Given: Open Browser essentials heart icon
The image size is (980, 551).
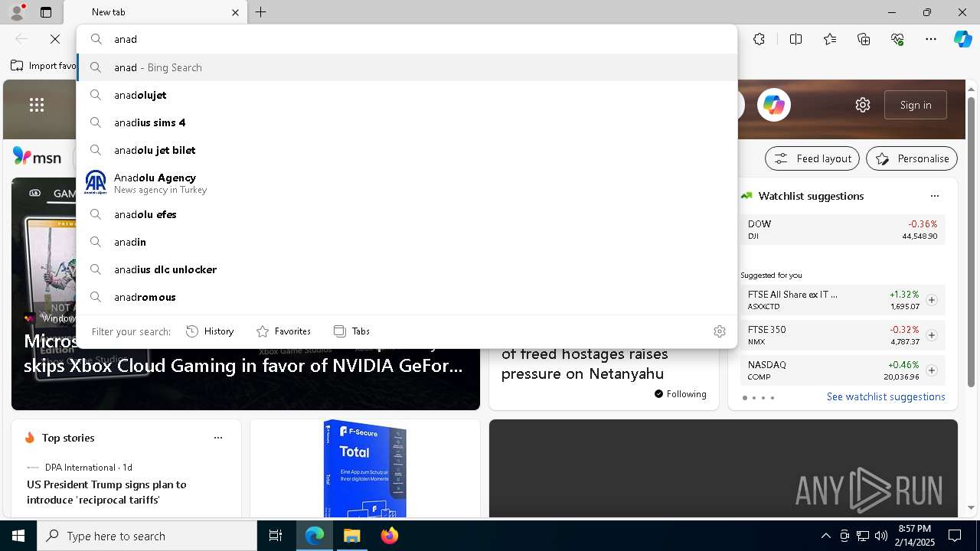Looking at the screenshot, I should click(x=897, y=39).
